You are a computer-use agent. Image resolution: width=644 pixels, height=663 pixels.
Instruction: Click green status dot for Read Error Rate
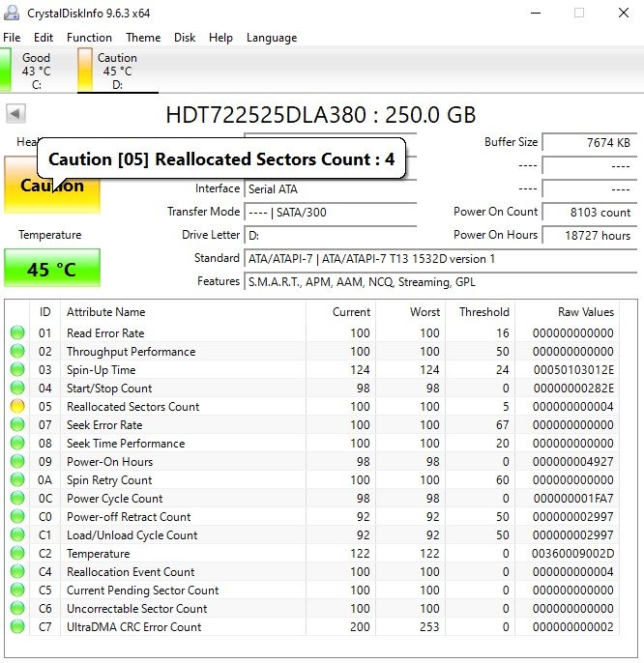click(x=17, y=332)
